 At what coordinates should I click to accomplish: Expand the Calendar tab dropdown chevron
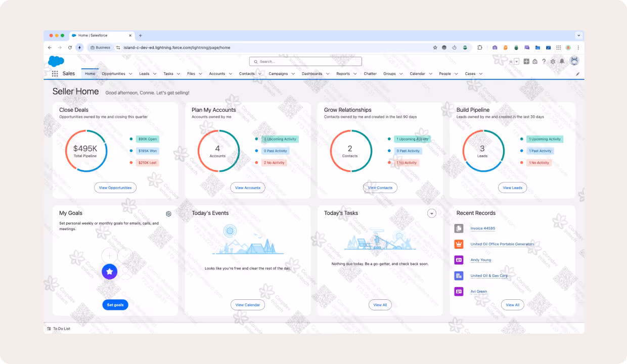(430, 74)
